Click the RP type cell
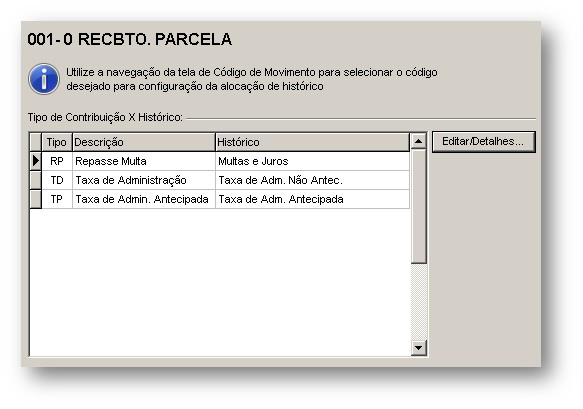This screenshot has width=583, height=409. point(57,161)
